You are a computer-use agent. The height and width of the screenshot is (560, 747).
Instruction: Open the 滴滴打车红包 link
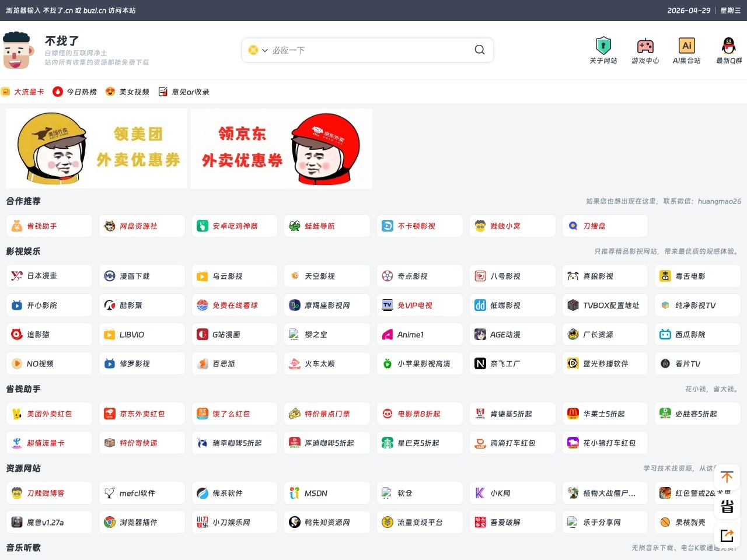coord(512,443)
